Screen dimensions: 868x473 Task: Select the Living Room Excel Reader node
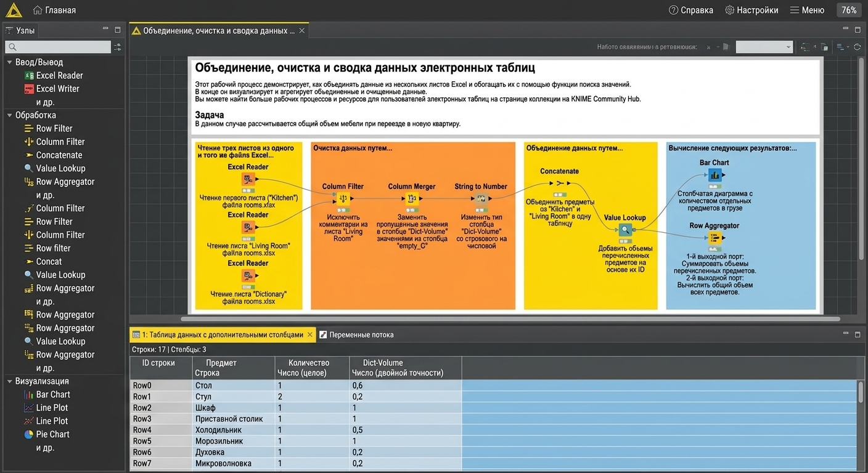(x=248, y=228)
